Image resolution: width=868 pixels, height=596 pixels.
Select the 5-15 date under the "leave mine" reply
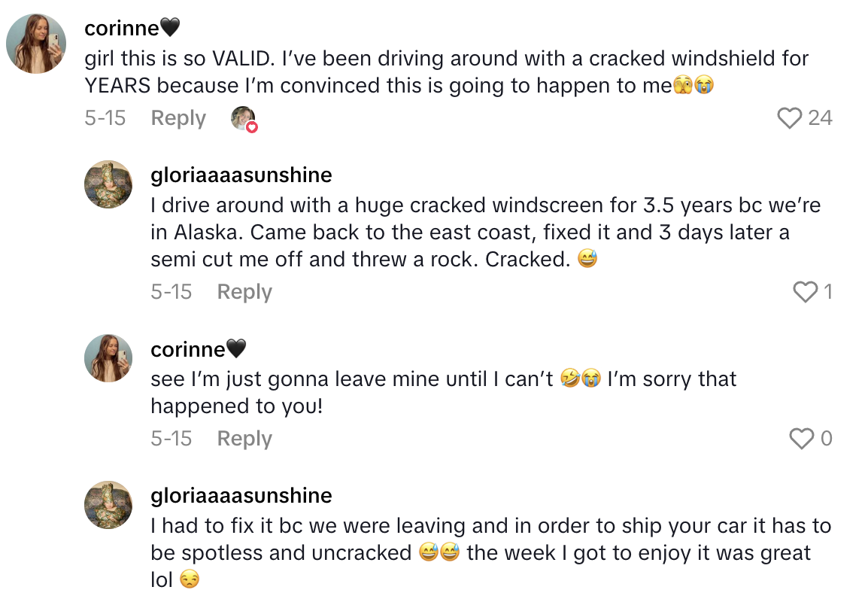[171, 438]
